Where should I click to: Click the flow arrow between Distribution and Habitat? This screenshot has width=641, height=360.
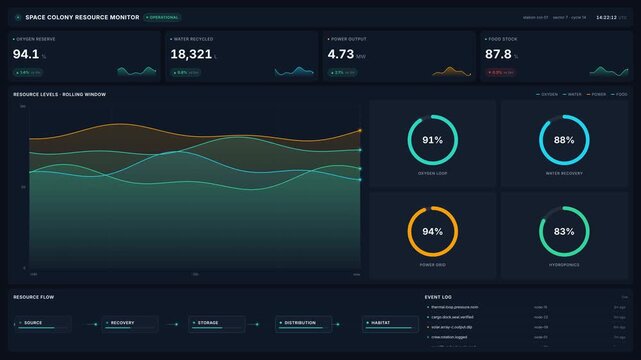click(x=336, y=324)
